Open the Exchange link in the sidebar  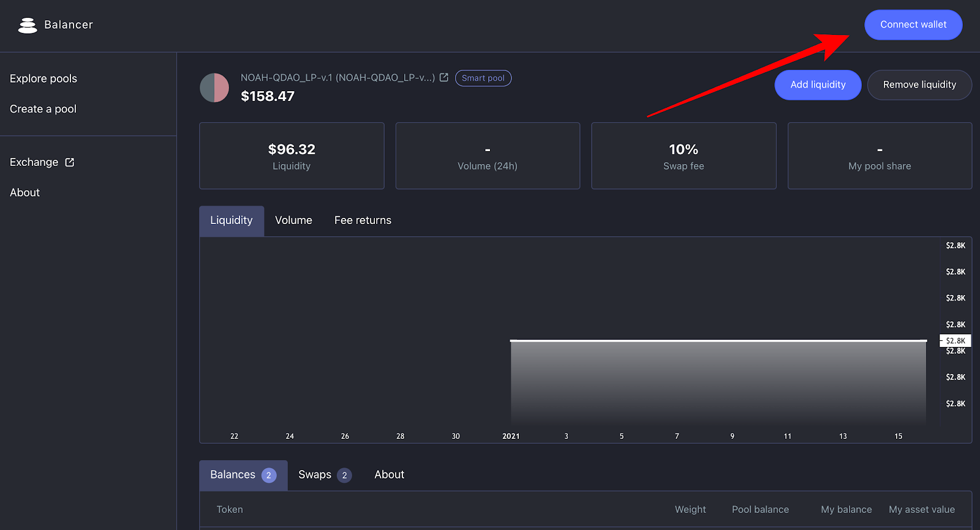click(x=34, y=162)
